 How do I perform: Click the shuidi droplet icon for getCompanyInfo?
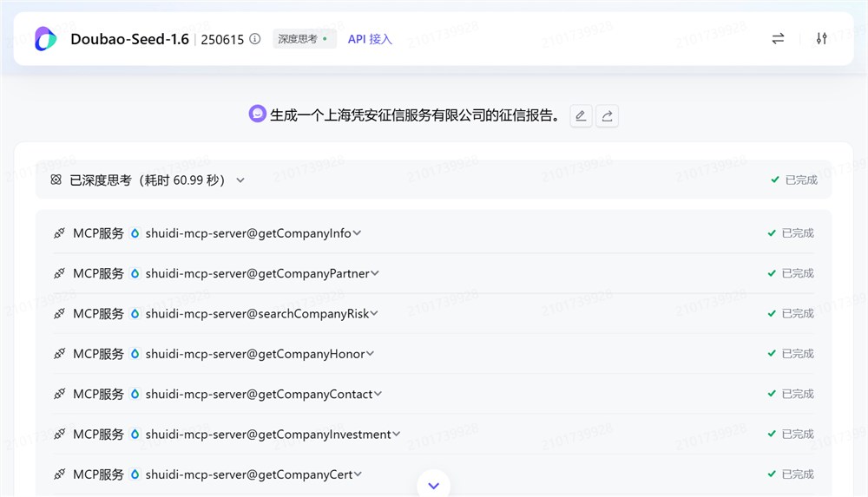click(x=135, y=233)
